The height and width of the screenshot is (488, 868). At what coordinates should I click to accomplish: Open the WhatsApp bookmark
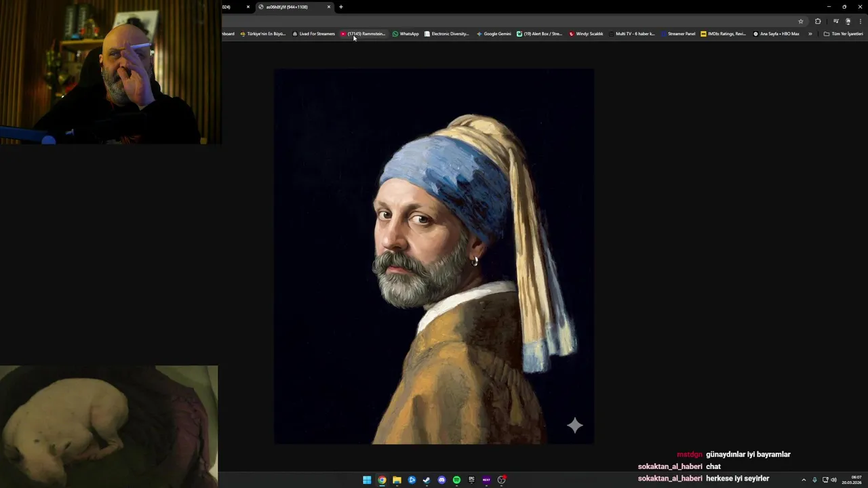pyautogui.click(x=406, y=34)
